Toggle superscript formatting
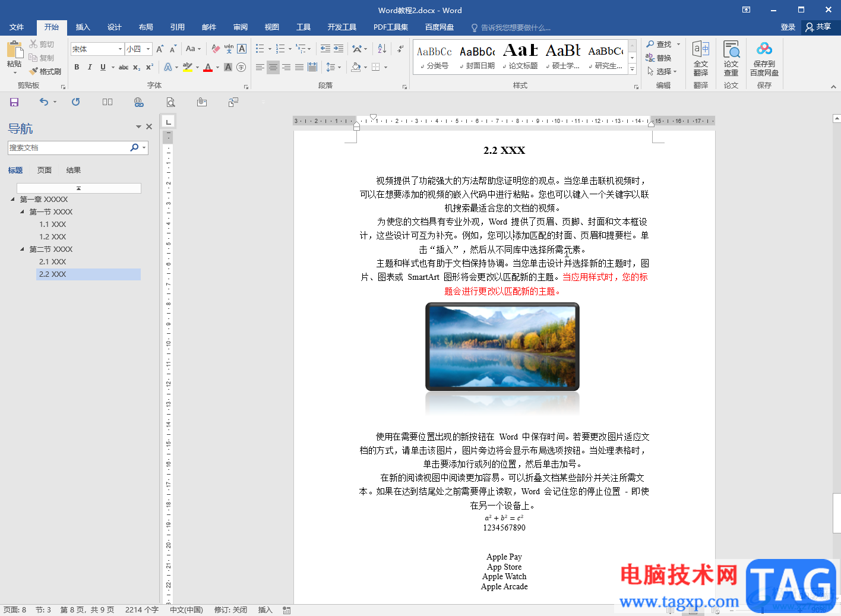The height and width of the screenshot is (616, 841). 150,67
